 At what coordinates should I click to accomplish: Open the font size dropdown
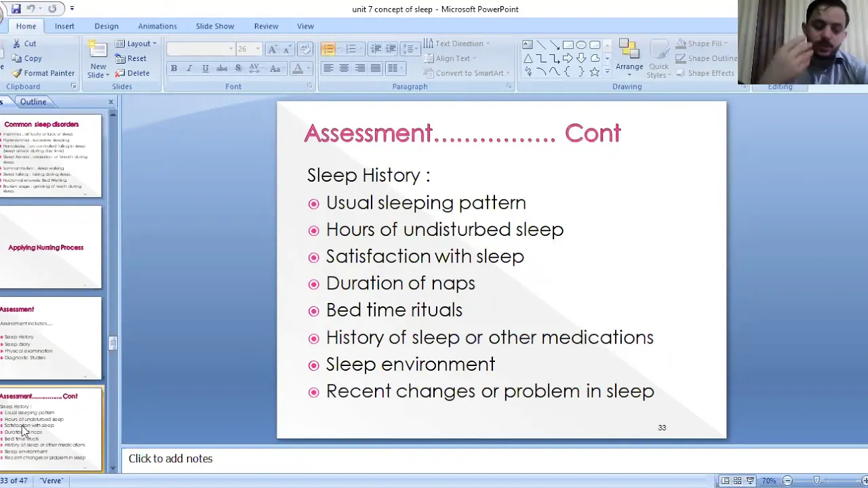tap(258, 49)
